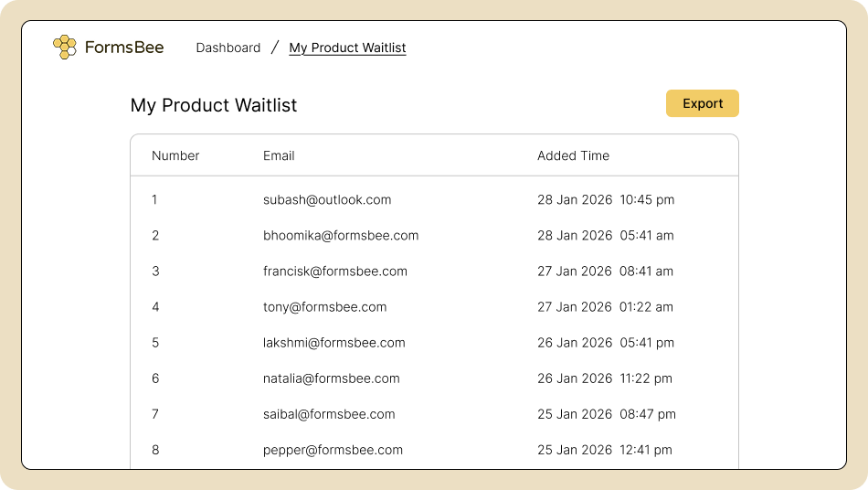Click the Added Time column header

pos(573,155)
